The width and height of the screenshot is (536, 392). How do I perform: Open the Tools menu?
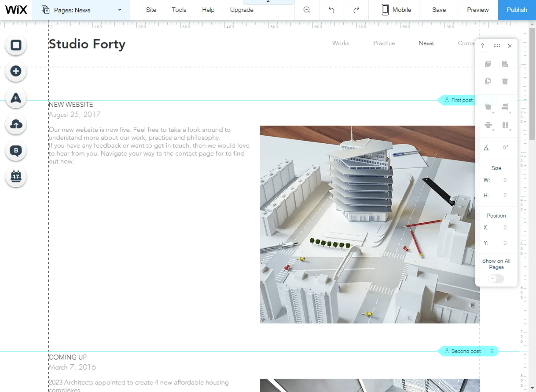tap(179, 10)
